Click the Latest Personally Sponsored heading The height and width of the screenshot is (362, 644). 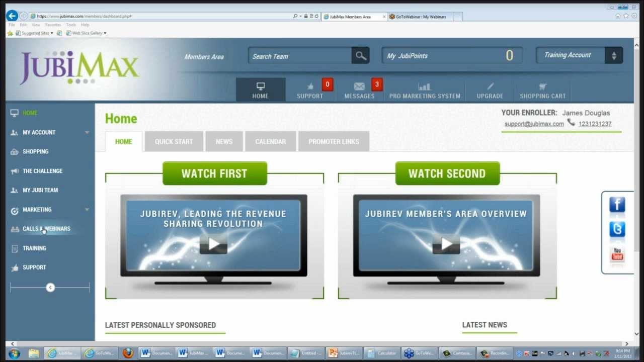point(160,325)
